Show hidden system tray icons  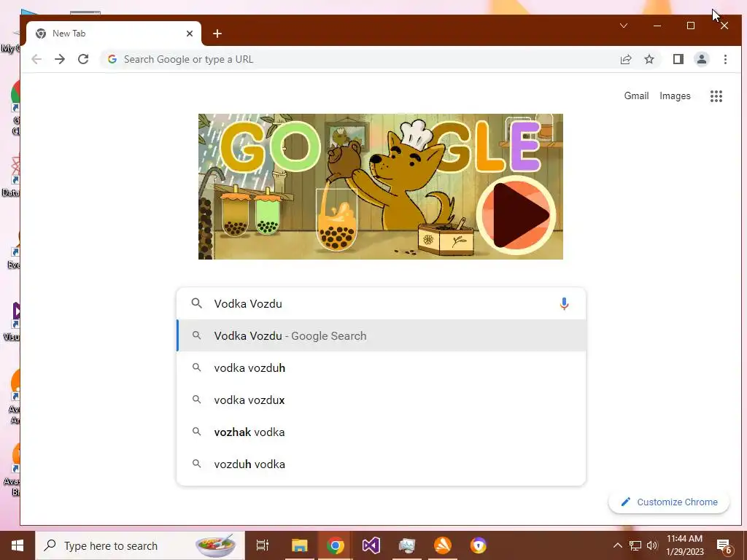617,545
